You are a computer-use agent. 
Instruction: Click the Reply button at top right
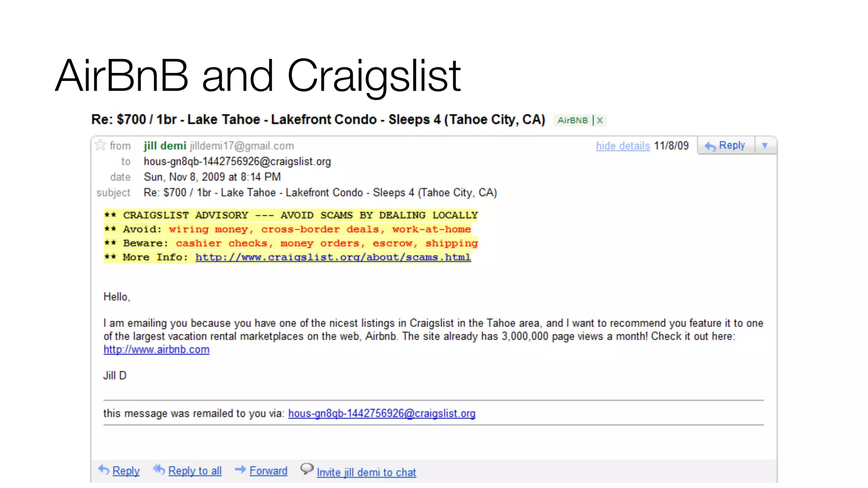(x=726, y=145)
